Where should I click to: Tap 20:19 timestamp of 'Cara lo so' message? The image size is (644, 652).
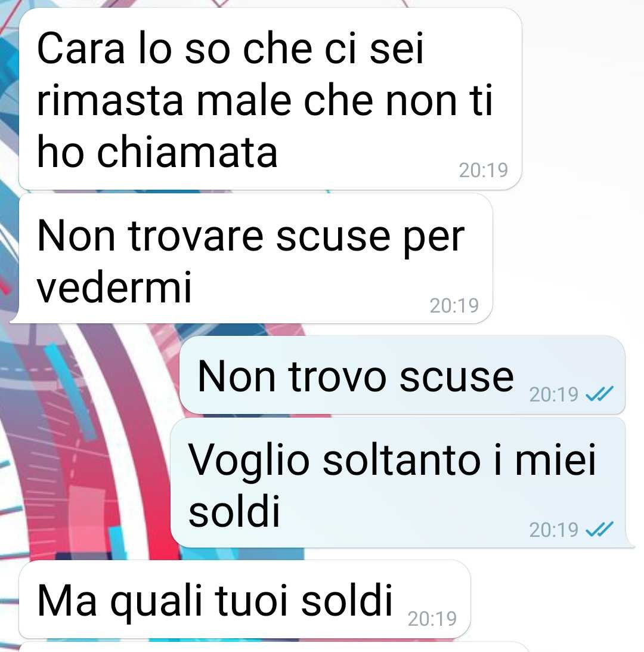pyautogui.click(x=483, y=170)
